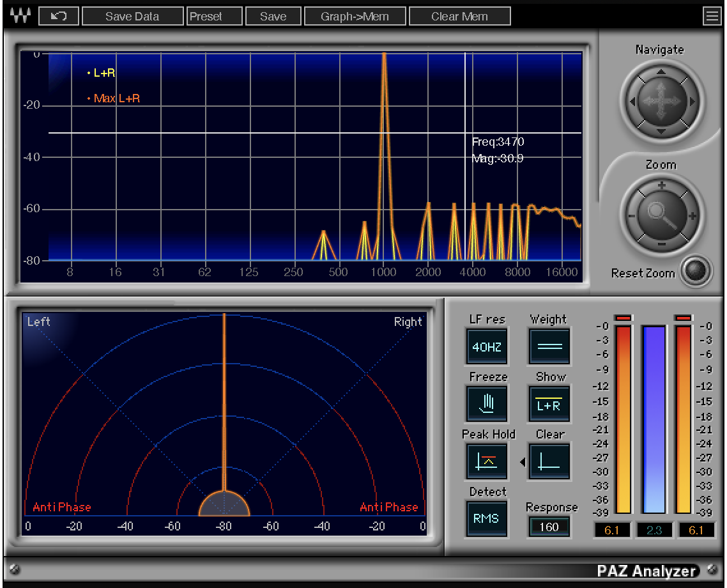The height and width of the screenshot is (588, 727).
Task: Zoom out vertically with bottom minus on Zoom pad
Action: tap(662, 244)
